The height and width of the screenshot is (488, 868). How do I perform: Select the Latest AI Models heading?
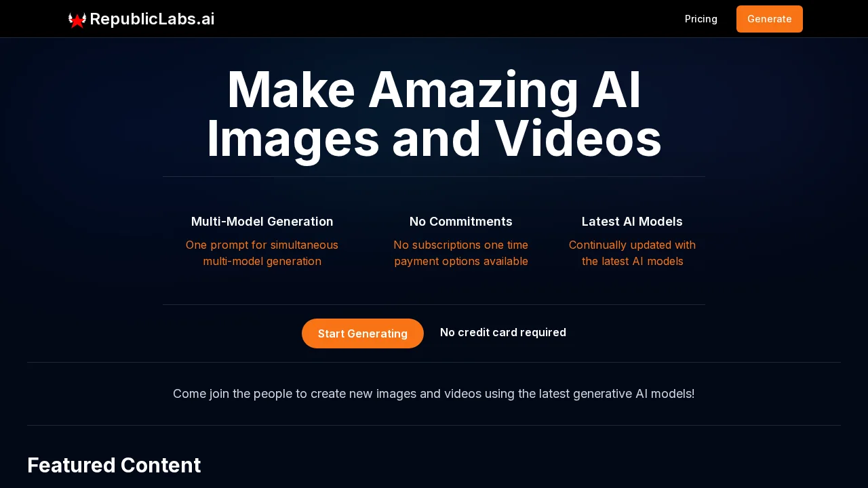tap(632, 222)
